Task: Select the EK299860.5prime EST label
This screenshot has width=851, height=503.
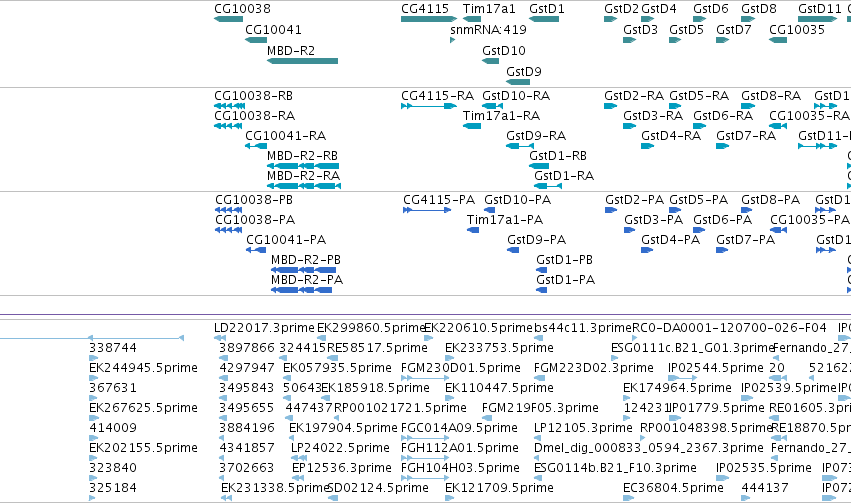Action: point(371,328)
